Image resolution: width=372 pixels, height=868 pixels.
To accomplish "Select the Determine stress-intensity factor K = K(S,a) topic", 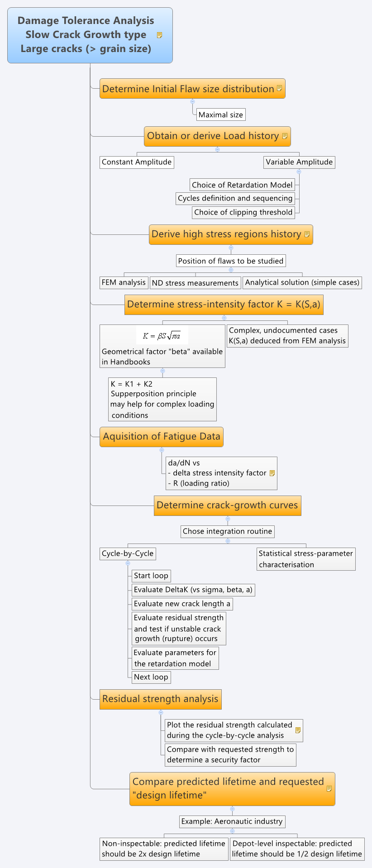I will point(224,305).
